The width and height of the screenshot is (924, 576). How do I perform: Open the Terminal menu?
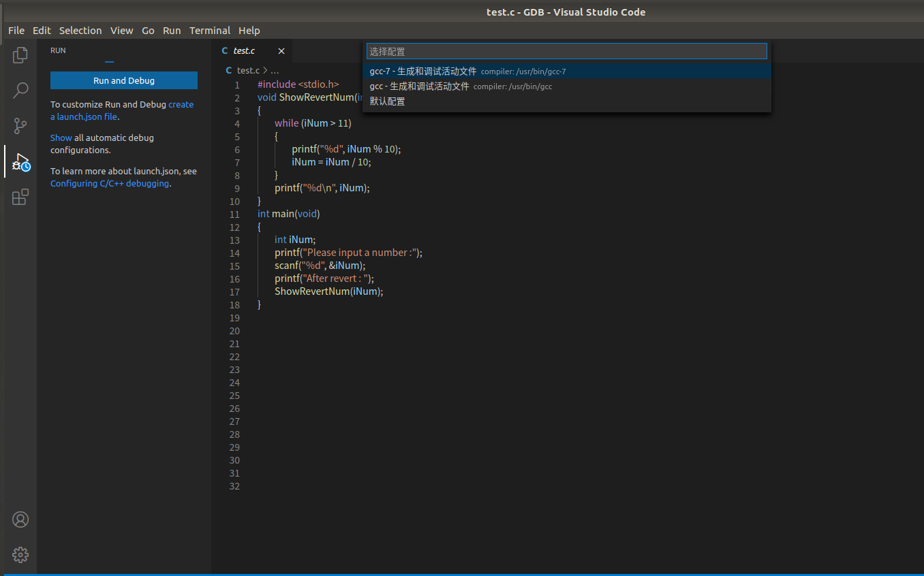click(x=210, y=31)
